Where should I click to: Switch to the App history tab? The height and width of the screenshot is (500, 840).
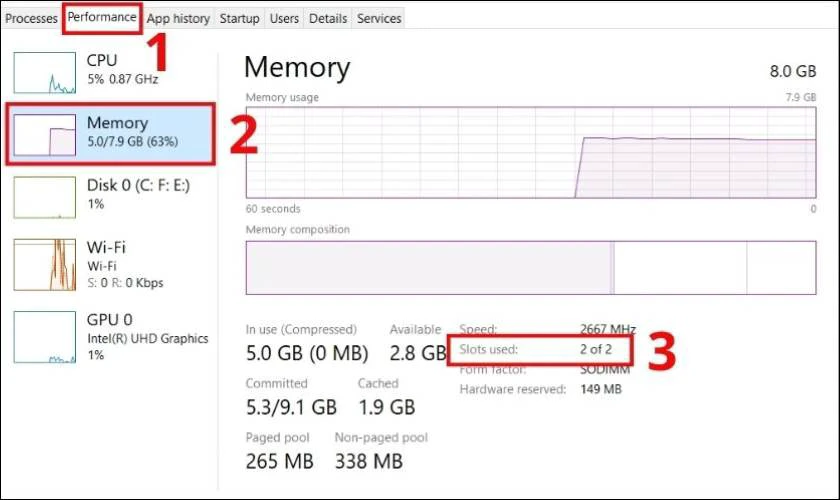pyautogui.click(x=178, y=18)
